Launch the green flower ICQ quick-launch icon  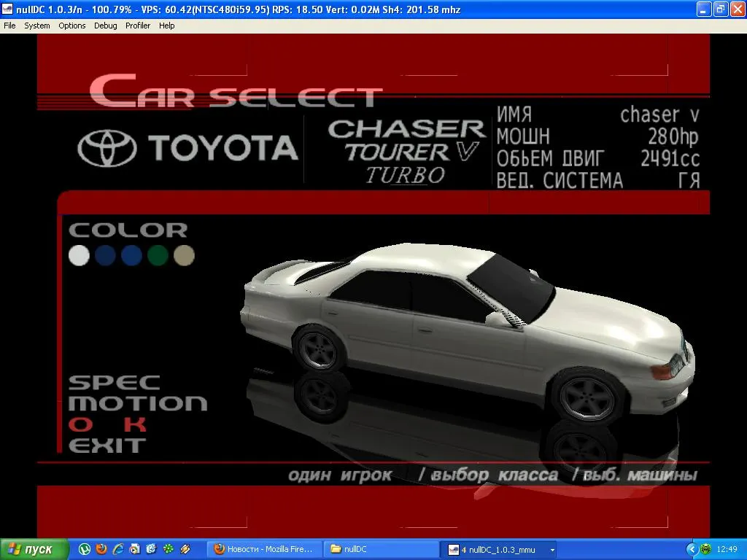[x=169, y=549]
